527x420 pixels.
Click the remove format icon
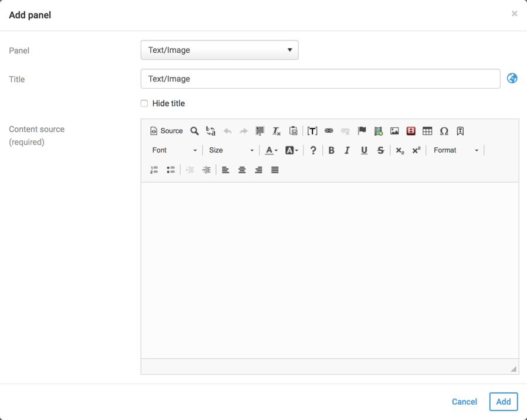click(x=276, y=131)
